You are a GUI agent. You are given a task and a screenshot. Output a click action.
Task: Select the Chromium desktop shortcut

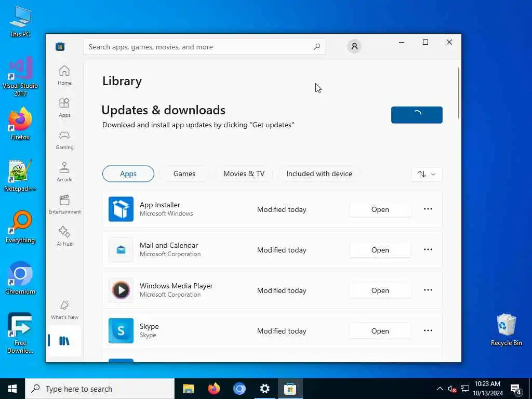pyautogui.click(x=20, y=278)
